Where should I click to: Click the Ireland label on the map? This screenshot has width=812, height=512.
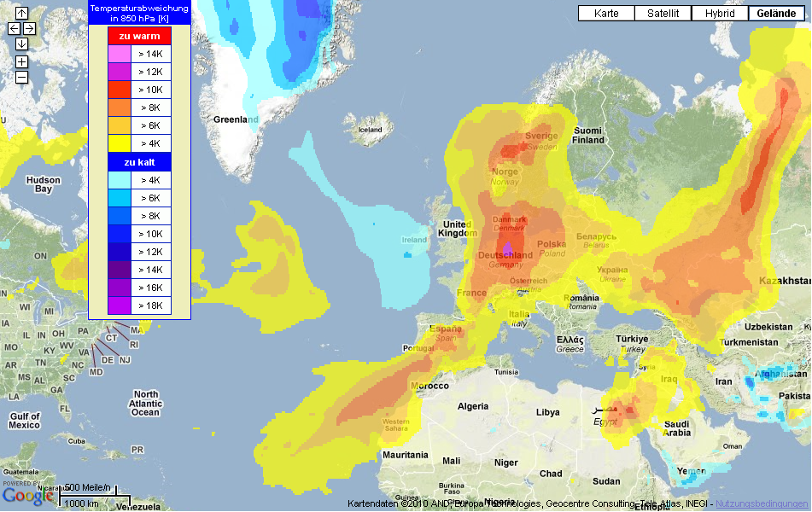[x=414, y=240]
